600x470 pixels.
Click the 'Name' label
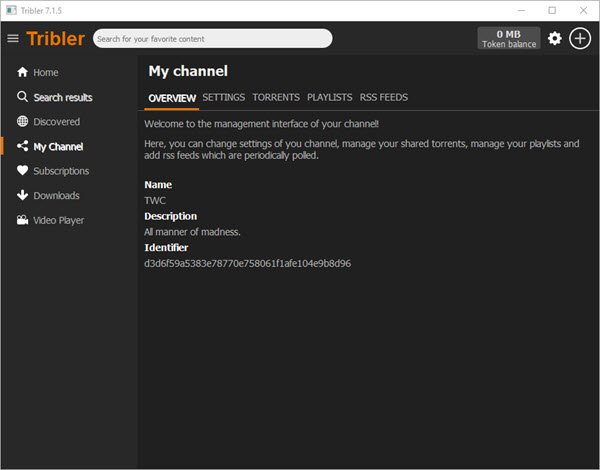(x=158, y=184)
